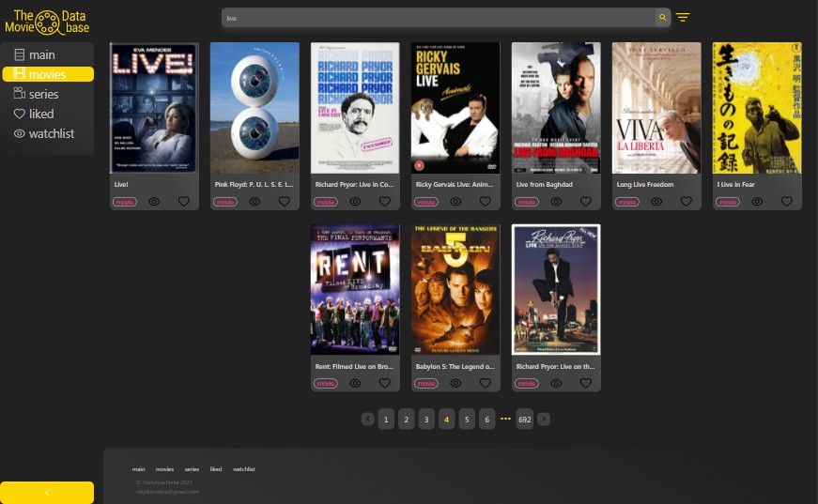Open the Rent Broadway poster
Viewport: 818px width, 504px height.
355,290
